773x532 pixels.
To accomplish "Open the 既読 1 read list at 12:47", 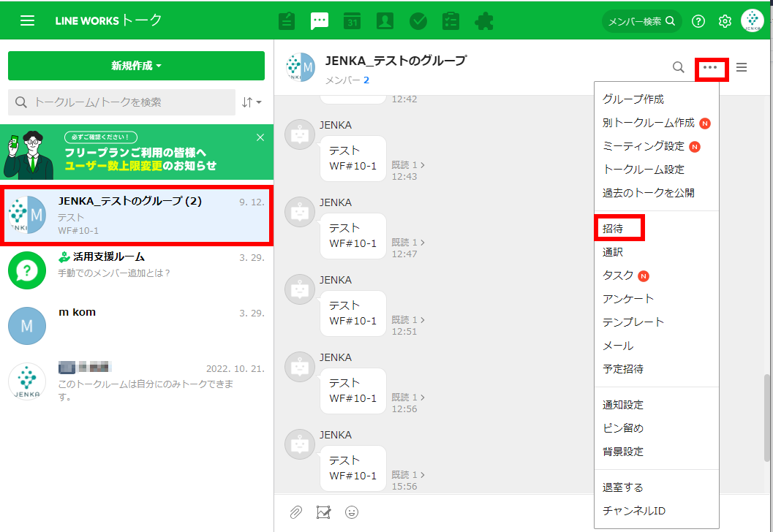I will pyautogui.click(x=408, y=243).
